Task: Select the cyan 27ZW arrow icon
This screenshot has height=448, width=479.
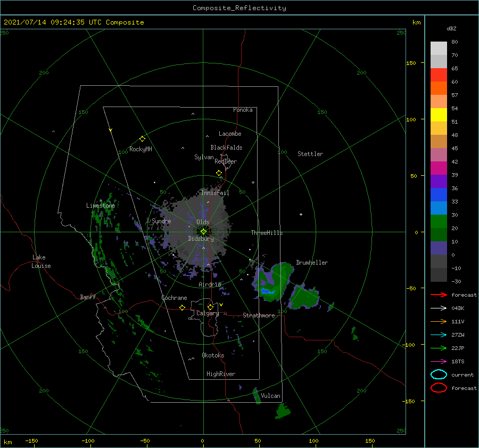Action: pos(439,335)
